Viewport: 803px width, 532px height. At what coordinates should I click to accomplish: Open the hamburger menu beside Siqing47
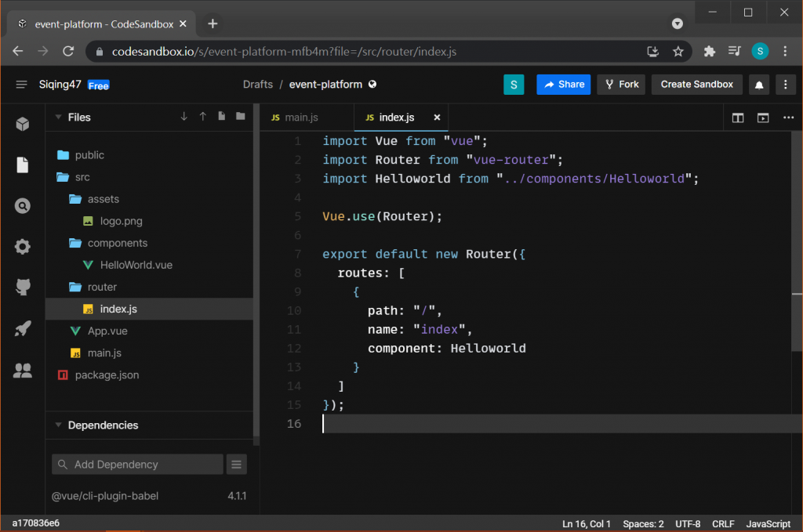tap(21, 85)
